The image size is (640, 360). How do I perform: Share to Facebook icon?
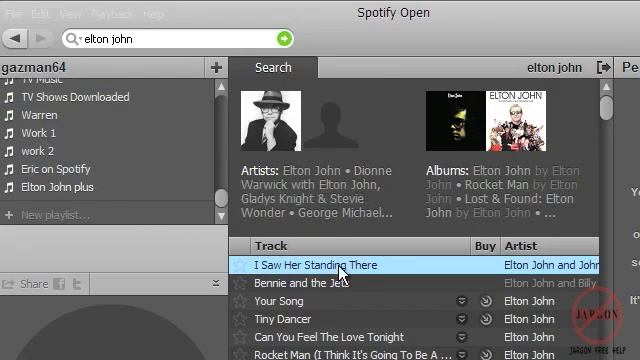tap(59, 284)
